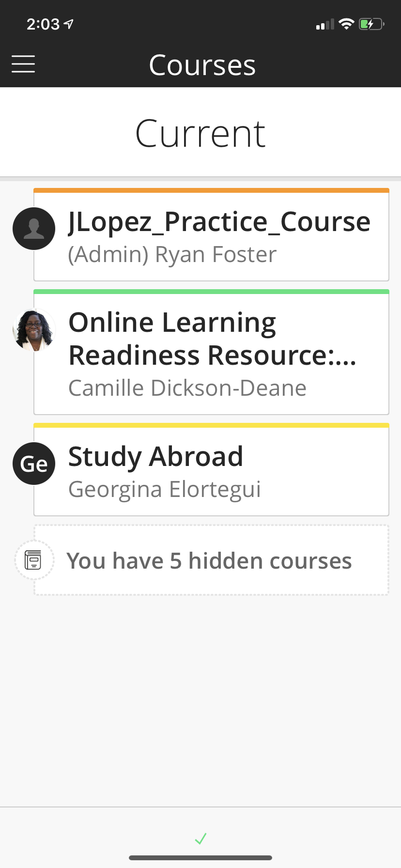401x868 pixels.
Task: Tap the home indicator bar
Action: (200, 858)
